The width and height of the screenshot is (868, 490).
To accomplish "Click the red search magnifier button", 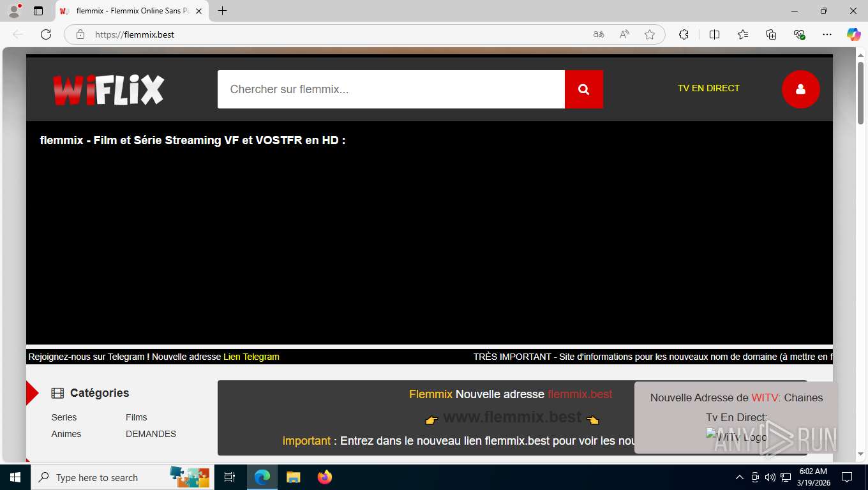I will coord(583,89).
